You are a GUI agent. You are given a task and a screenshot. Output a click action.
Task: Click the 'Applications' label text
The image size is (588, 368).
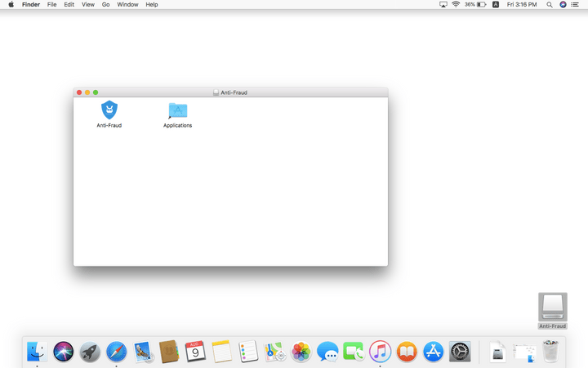(x=178, y=125)
